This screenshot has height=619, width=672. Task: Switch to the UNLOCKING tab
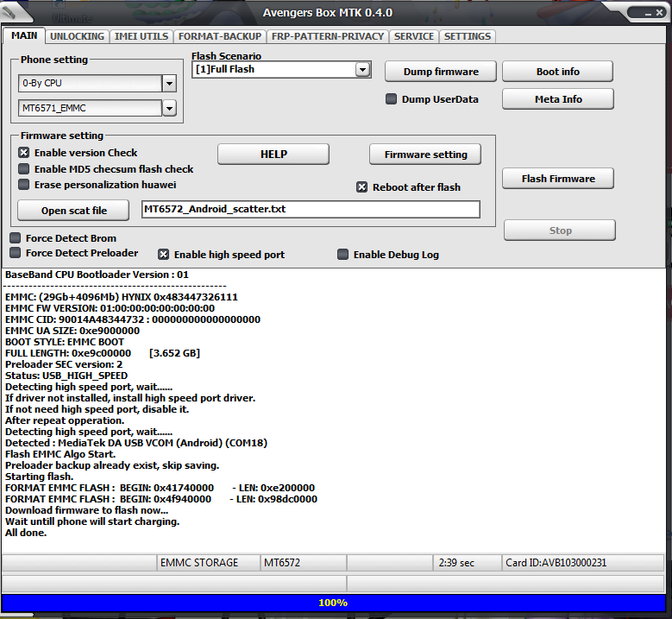[77, 36]
